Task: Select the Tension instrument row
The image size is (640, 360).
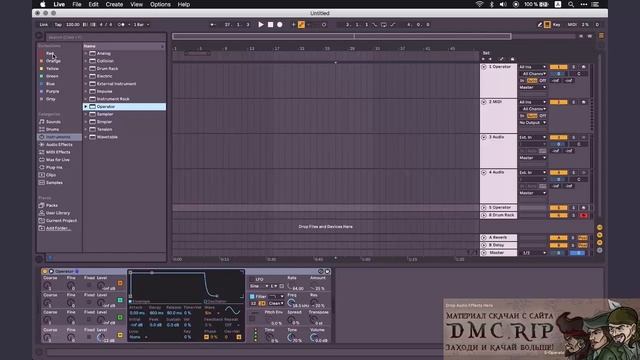Action: [x=124, y=129]
